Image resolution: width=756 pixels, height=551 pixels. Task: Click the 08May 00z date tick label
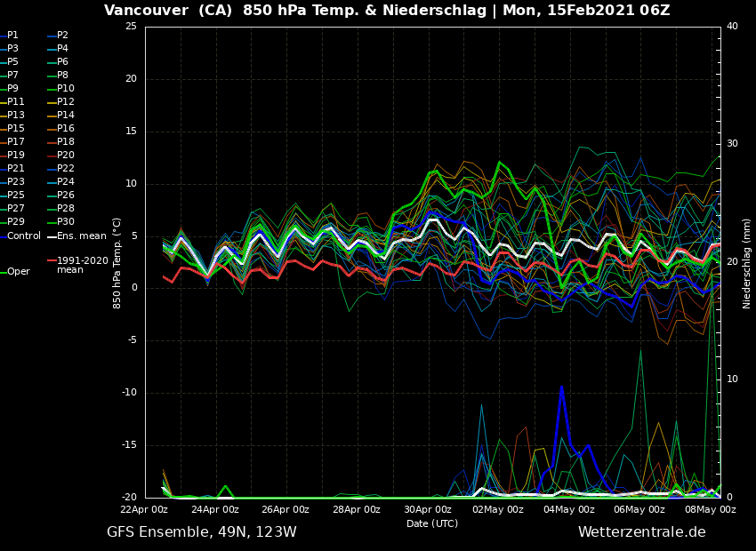click(x=711, y=510)
